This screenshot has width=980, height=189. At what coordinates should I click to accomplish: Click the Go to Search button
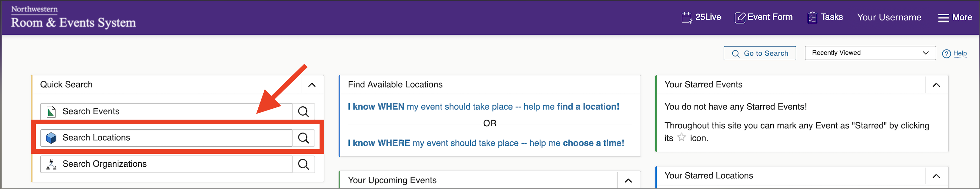[x=759, y=54]
